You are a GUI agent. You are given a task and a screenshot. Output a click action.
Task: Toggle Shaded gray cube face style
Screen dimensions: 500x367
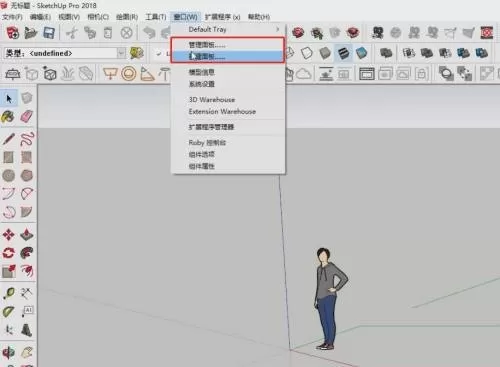click(325, 53)
